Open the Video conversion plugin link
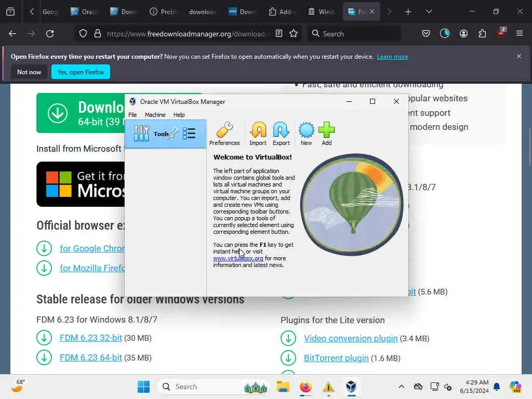This screenshot has width=532, height=399. click(x=351, y=338)
